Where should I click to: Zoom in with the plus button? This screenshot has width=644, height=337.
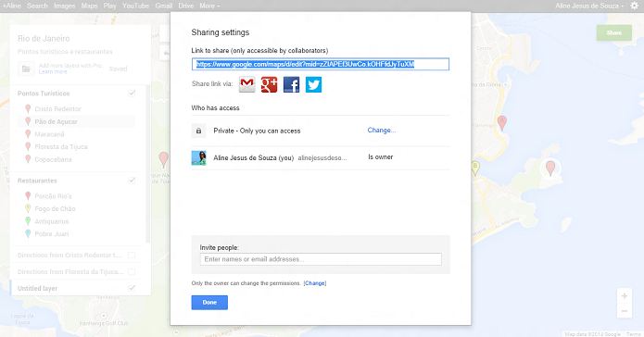[x=625, y=296]
